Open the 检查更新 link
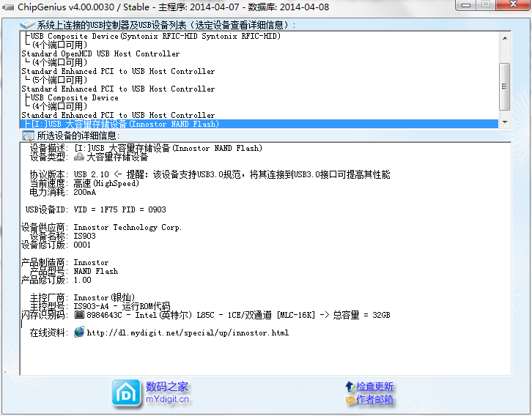Viewport: 532px width, 416px height. [374, 386]
